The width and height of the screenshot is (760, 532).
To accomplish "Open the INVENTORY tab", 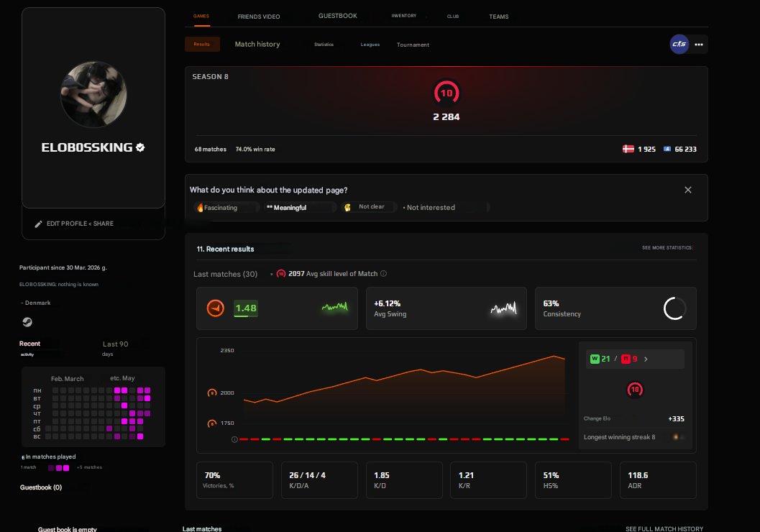I will point(404,16).
